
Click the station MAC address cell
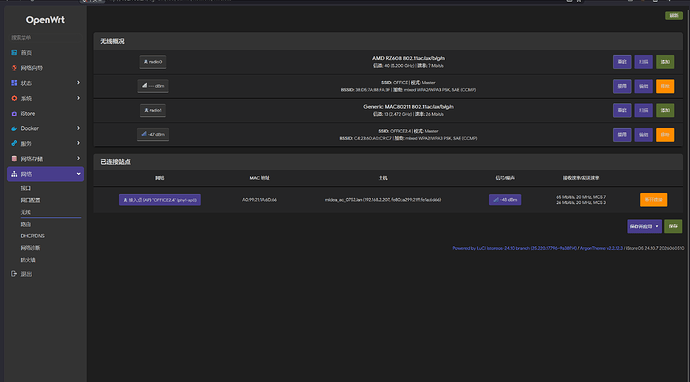click(259, 200)
